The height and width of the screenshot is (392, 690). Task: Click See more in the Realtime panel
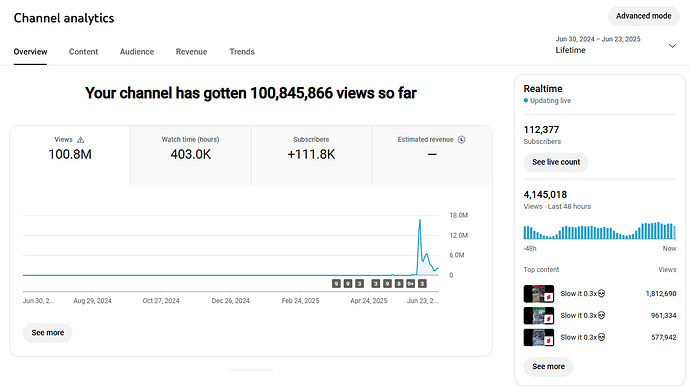[x=548, y=366]
